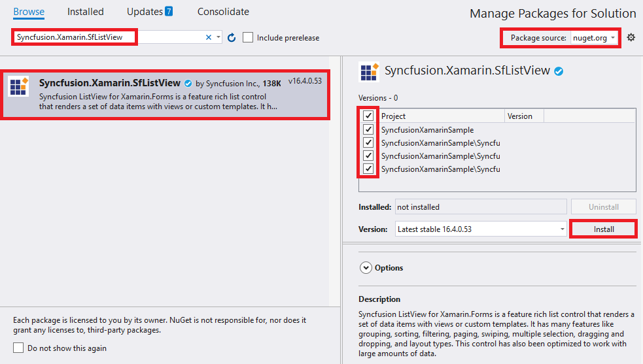
Task: Click verified badge next to details pane title
Action: (x=559, y=71)
